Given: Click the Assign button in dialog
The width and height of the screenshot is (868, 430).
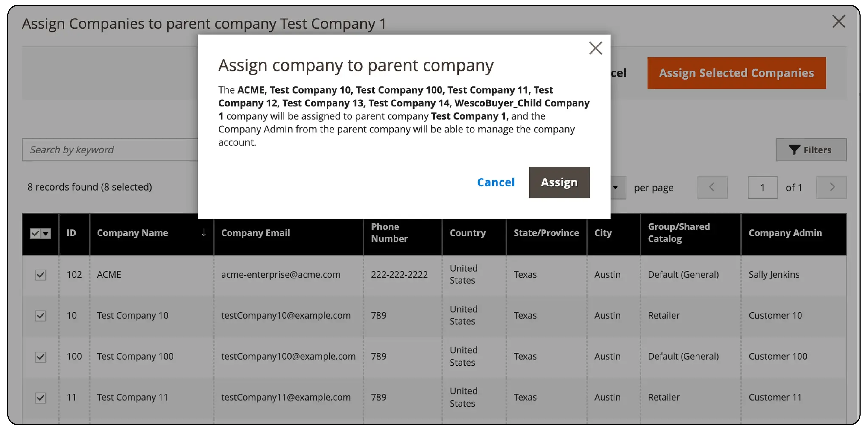Looking at the screenshot, I should [559, 182].
